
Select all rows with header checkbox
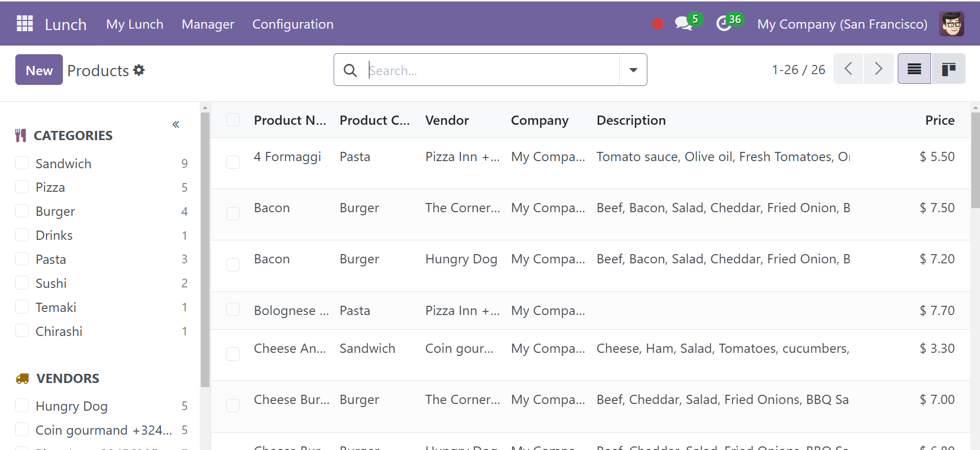[x=233, y=120]
